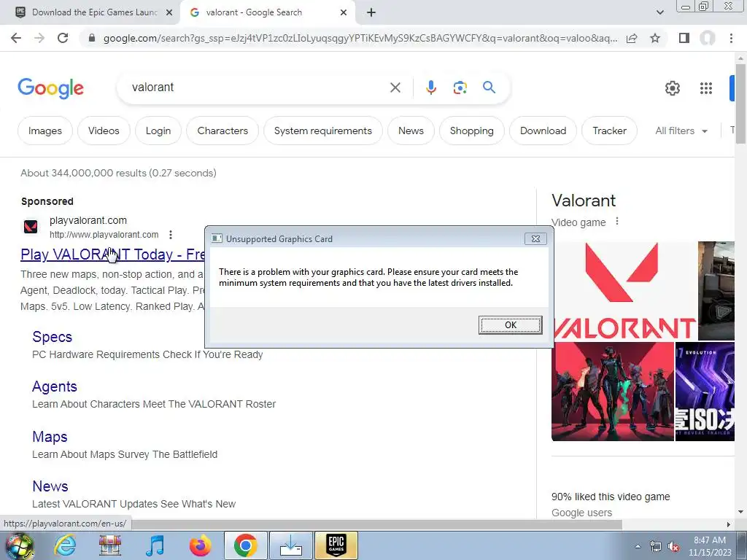Expand the All filters dropdown
Image resolution: width=747 pixels, height=560 pixels.
[681, 131]
